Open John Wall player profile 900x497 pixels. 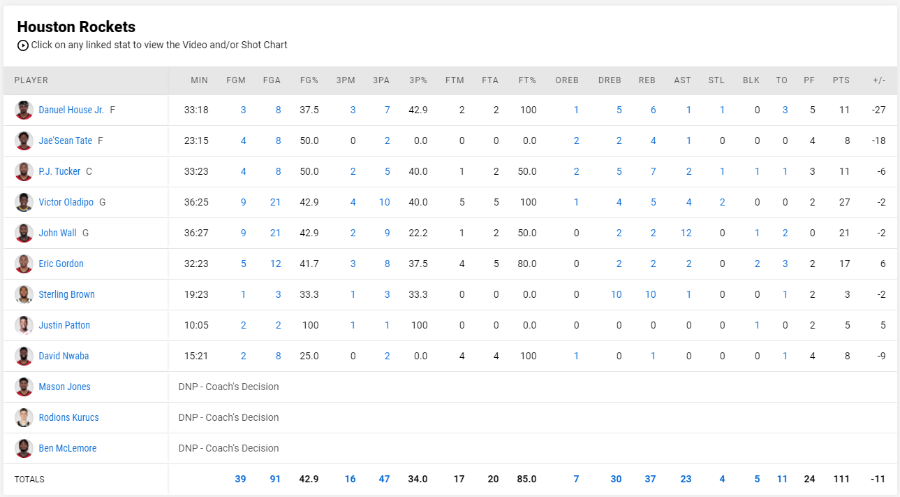[x=57, y=233]
